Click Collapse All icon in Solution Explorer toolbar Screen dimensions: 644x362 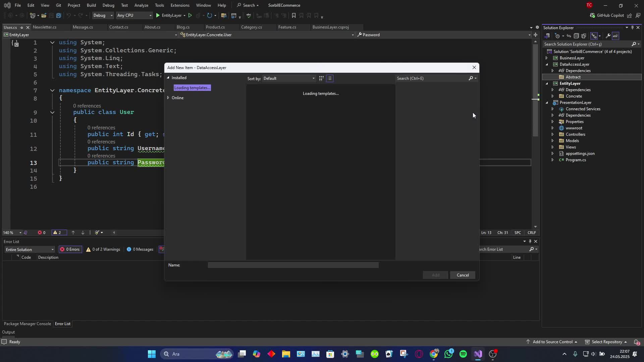(576, 36)
